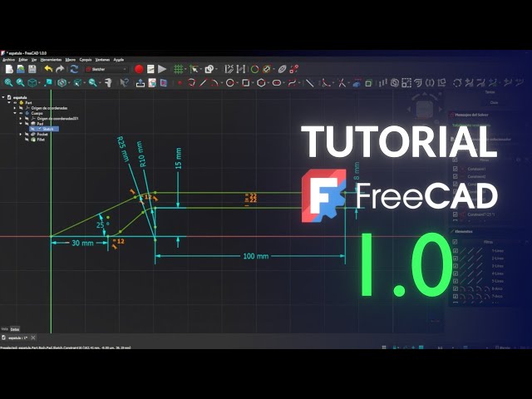The width and height of the screenshot is (532, 399).
Task: Toggle the 3-Línea element checkbox
Action: coord(456,266)
